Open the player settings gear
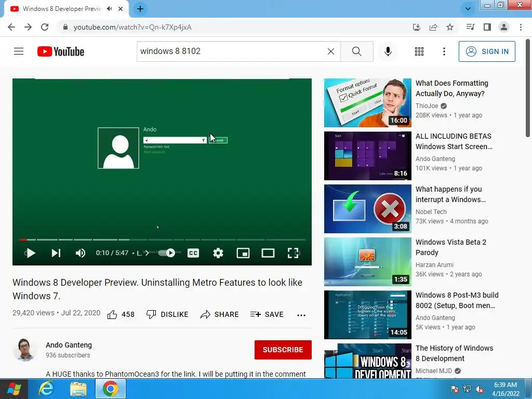Screen dimensions: 532x399 218,253
